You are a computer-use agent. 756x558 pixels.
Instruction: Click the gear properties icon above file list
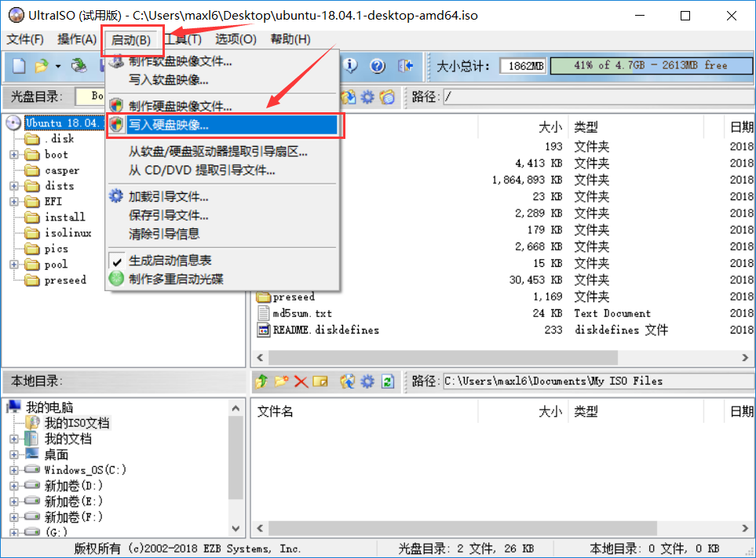click(367, 97)
